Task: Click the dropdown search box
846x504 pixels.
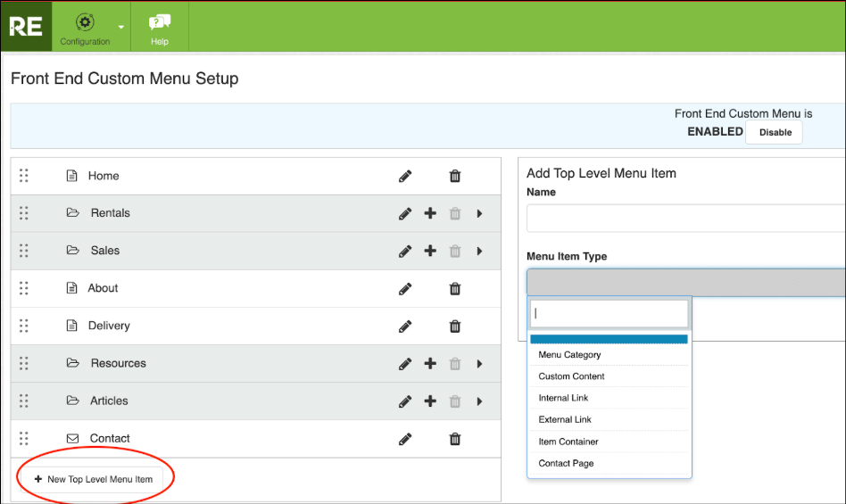Action: (x=609, y=314)
